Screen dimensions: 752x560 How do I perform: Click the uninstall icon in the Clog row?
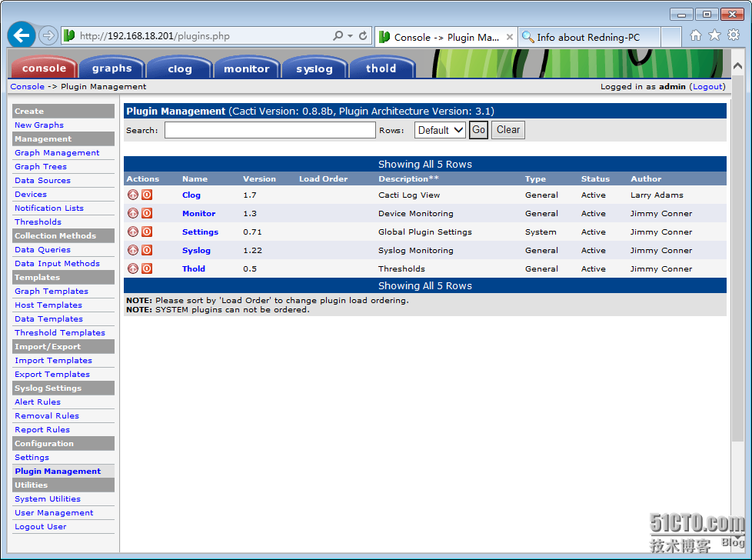[x=133, y=195]
